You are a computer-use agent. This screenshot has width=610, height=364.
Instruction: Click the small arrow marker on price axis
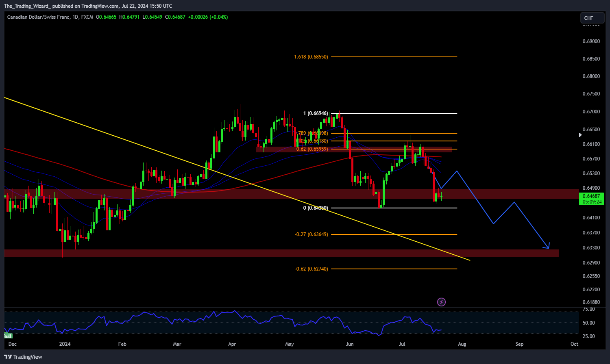[580, 134]
